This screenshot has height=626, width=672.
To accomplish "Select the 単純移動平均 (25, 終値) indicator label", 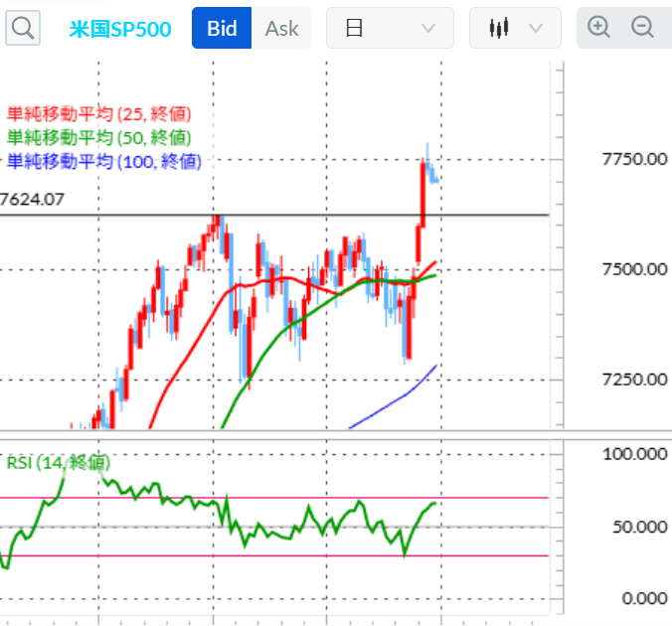I will (99, 114).
